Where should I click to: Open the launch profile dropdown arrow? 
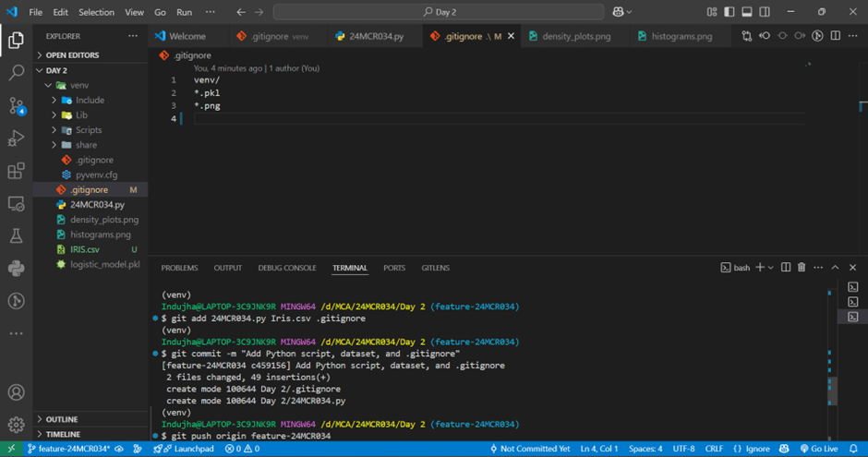[x=770, y=268]
